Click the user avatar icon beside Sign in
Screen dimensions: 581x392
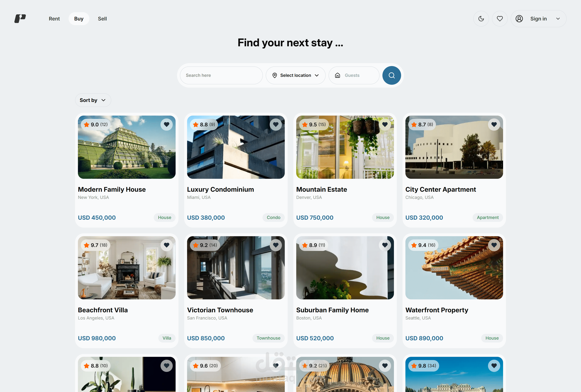519,19
